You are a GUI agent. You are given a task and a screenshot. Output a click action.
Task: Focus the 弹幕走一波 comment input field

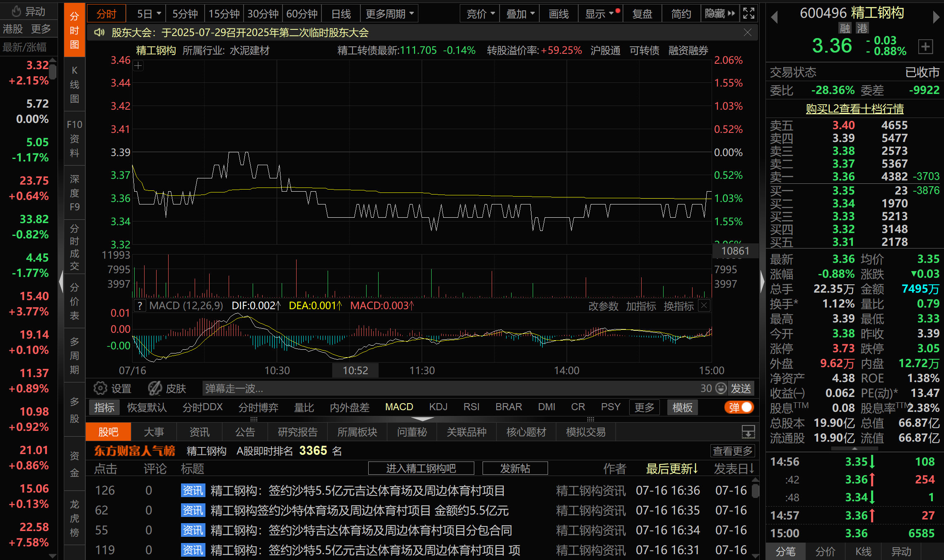pos(450,388)
